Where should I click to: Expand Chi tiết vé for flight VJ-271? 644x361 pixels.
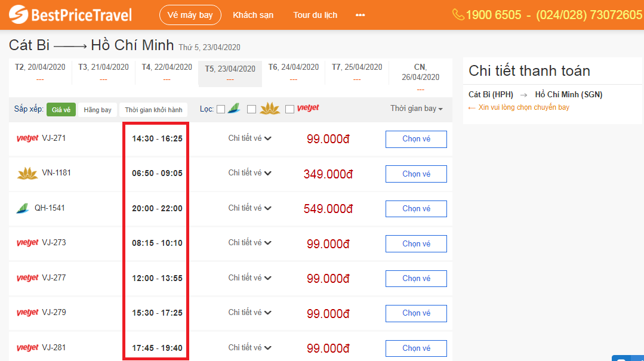[249, 138]
